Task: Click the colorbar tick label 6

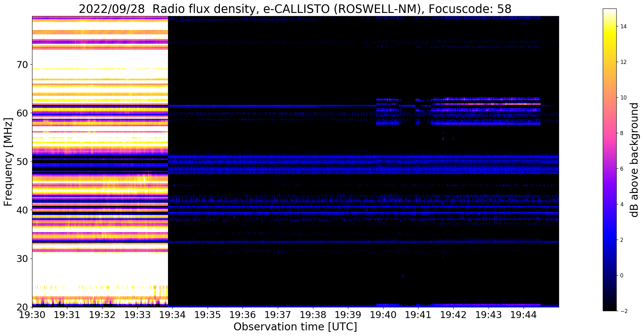Action: [x=621, y=169]
